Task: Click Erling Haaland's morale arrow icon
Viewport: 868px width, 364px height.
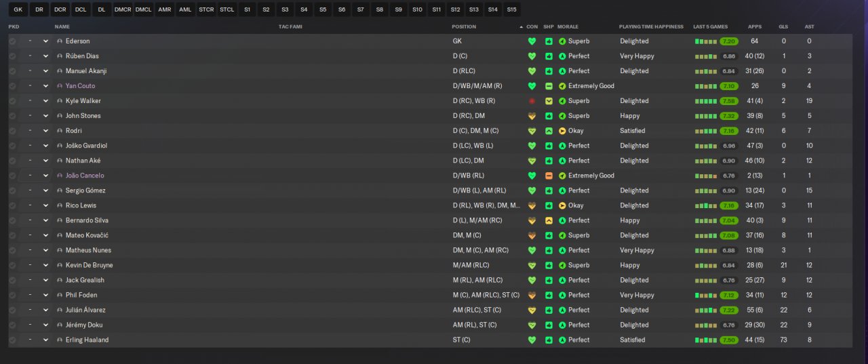Action: [562, 340]
